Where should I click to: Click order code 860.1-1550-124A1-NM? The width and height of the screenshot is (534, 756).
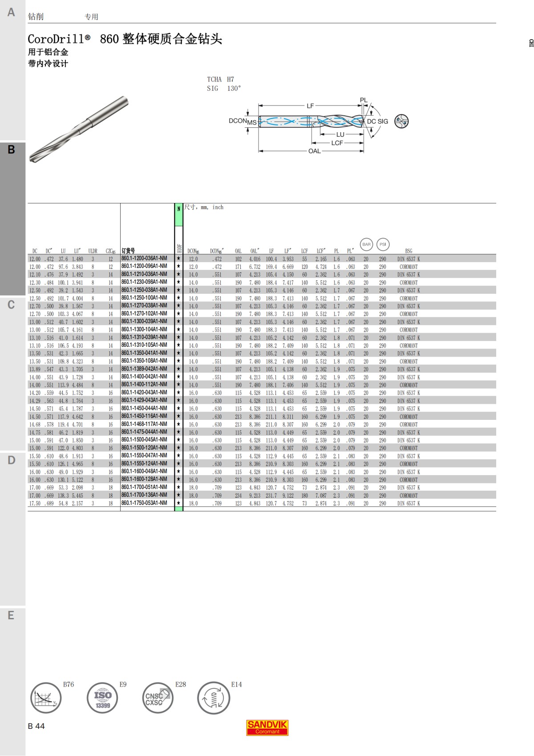point(144,463)
